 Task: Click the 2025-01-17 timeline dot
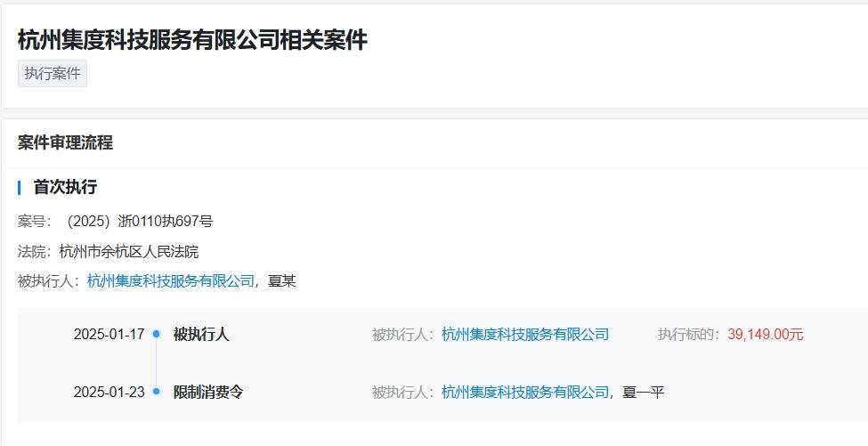[156, 334]
